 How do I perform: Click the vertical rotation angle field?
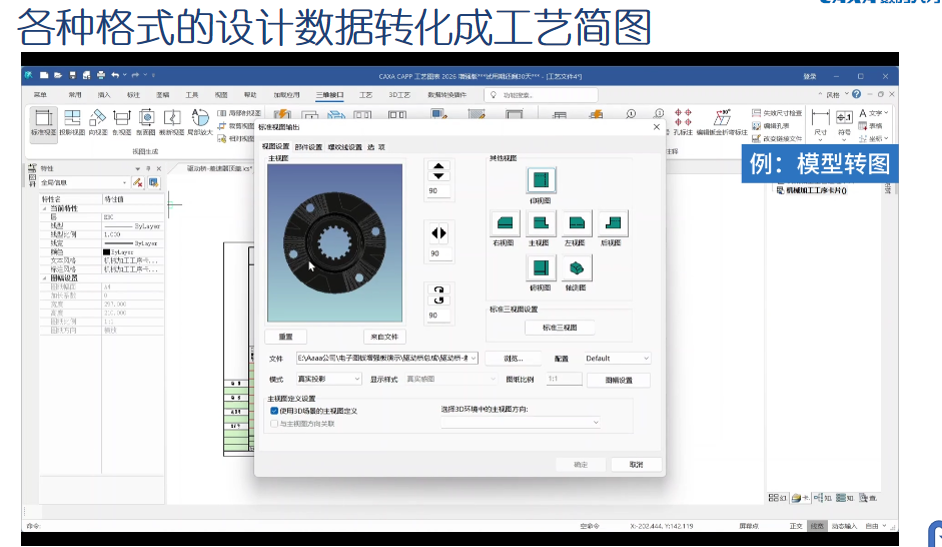[439, 191]
